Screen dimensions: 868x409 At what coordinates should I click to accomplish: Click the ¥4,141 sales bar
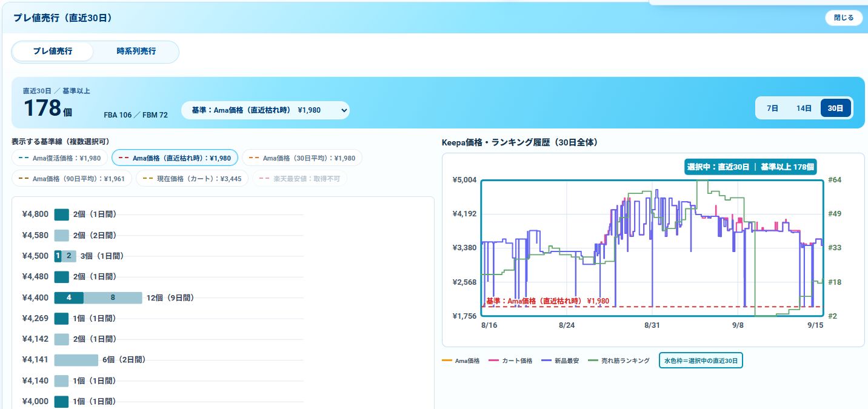pyautogui.click(x=76, y=360)
